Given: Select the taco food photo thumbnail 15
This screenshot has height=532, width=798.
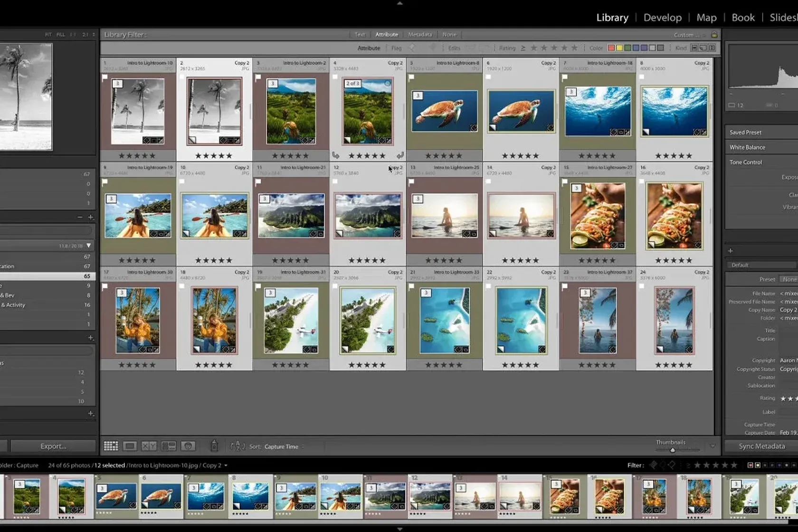Looking at the screenshot, I should click(x=598, y=216).
